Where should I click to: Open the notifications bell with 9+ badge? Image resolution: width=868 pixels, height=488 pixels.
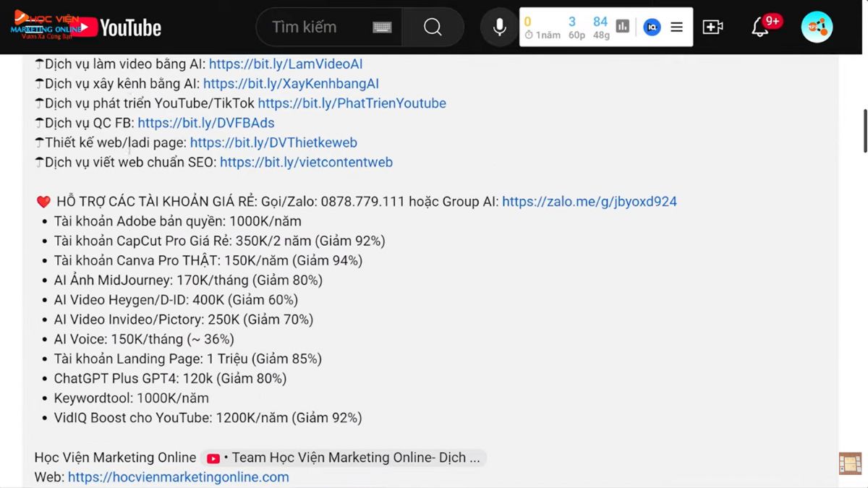tap(761, 27)
